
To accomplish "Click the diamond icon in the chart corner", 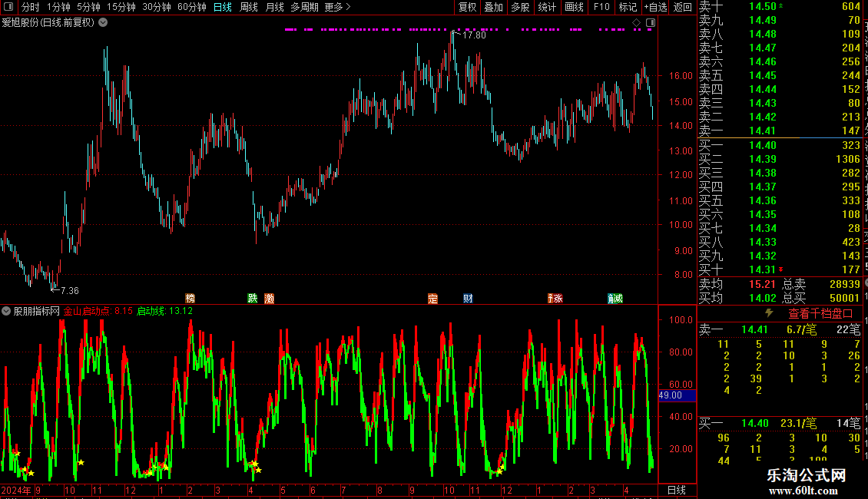I will 636,23.
